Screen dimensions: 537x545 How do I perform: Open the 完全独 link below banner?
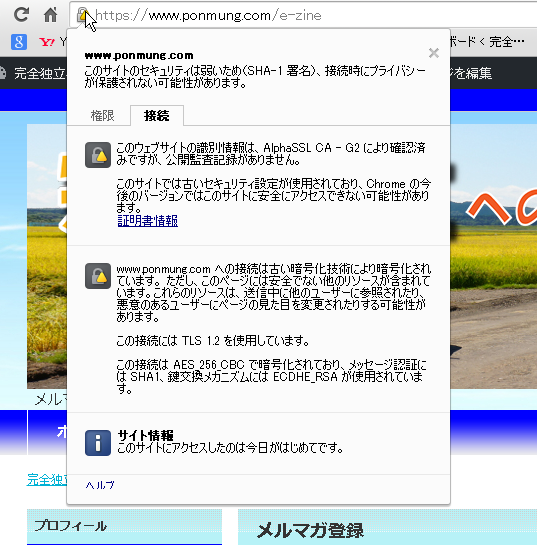pos(47,480)
